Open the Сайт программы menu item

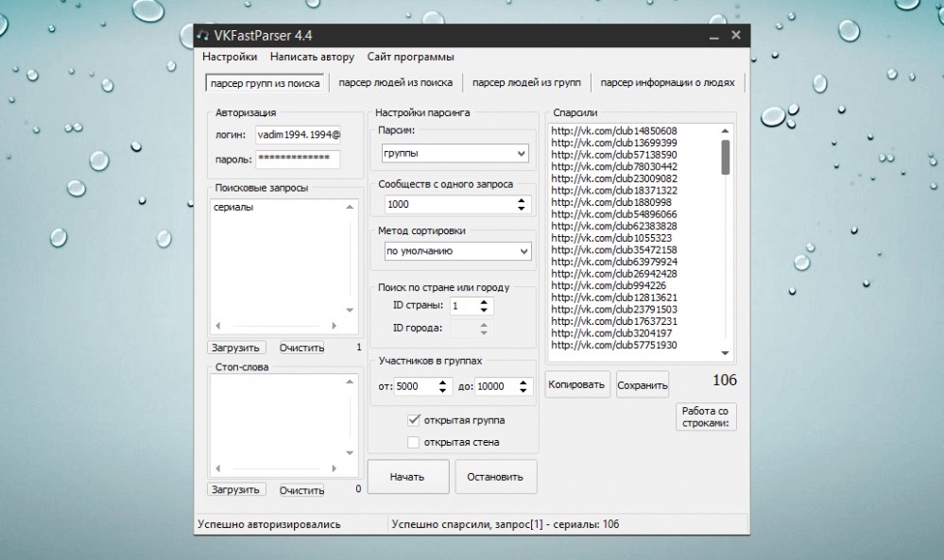pos(411,57)
